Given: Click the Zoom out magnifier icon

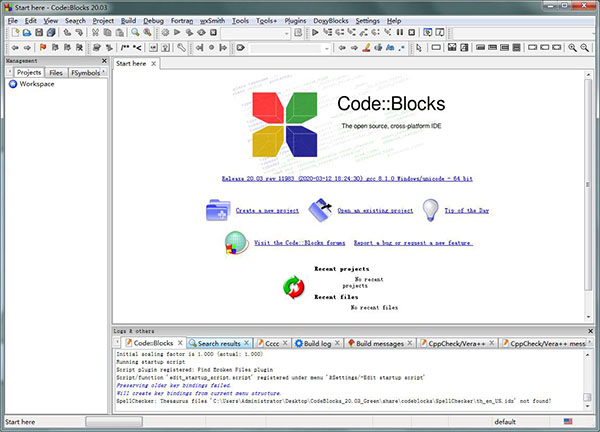Looking at the screenshot, I should tap(584, 47).
